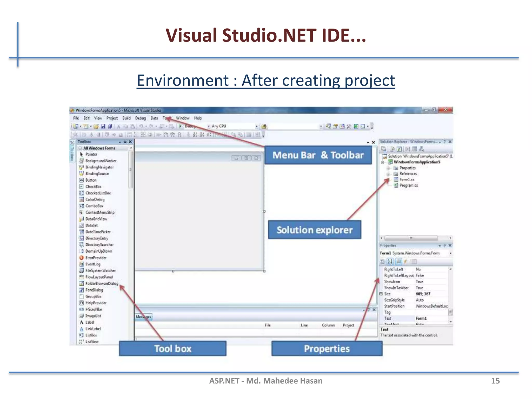The height and width of the screenshot is (399, 532).
Task: Toggle Alphabetical sort in Properties window
Action: click(x=390, y=261)
